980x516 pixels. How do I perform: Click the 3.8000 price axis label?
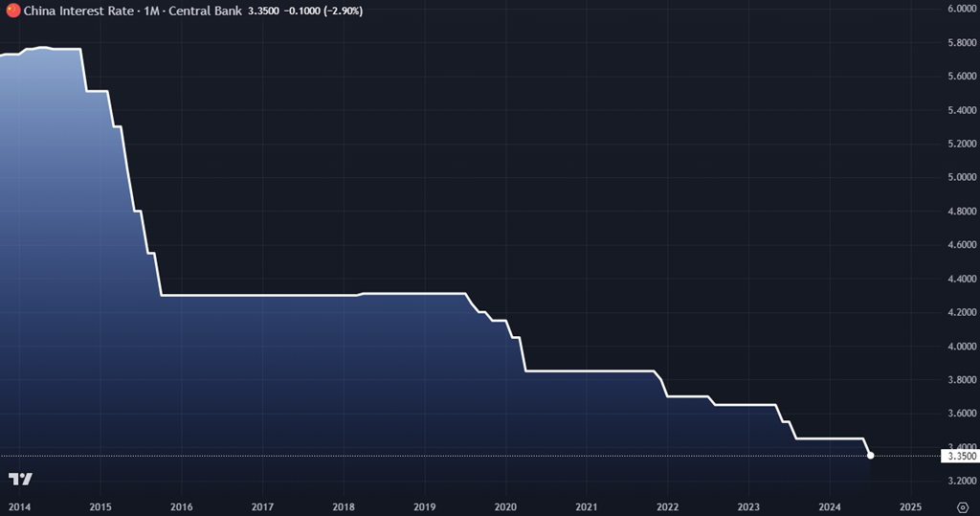[x=961, y=380]
